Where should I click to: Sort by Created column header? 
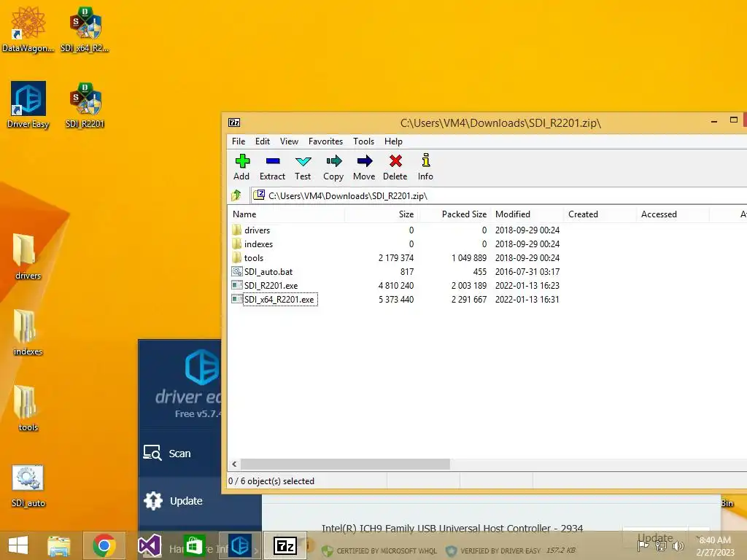[x=600, y=214]
